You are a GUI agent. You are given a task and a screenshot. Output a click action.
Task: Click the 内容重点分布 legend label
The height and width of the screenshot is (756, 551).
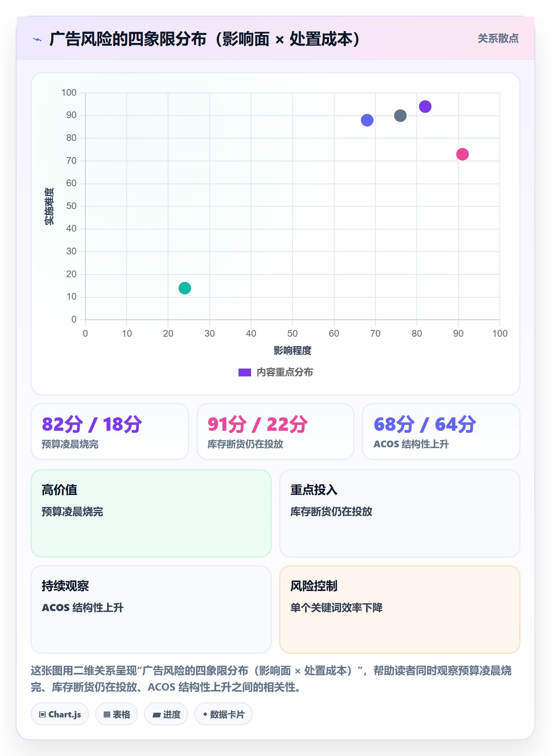click(x=285, y=372)
